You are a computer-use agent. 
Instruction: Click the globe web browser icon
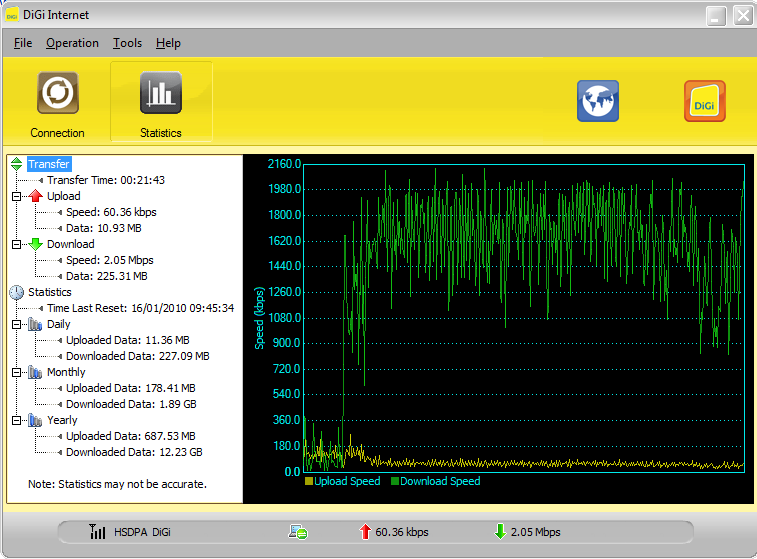pyautogui.click(x=597, y=101)
